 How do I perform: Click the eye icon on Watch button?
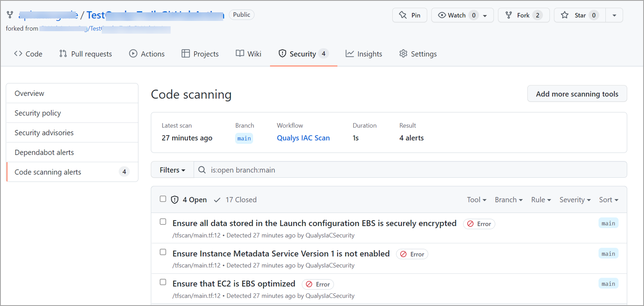(442, 15)
